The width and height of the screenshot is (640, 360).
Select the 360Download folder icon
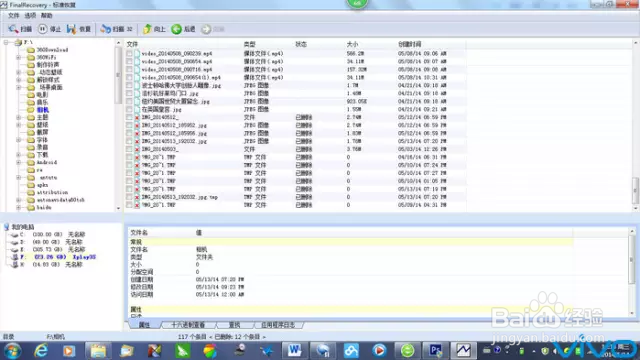tap(31, 50)
